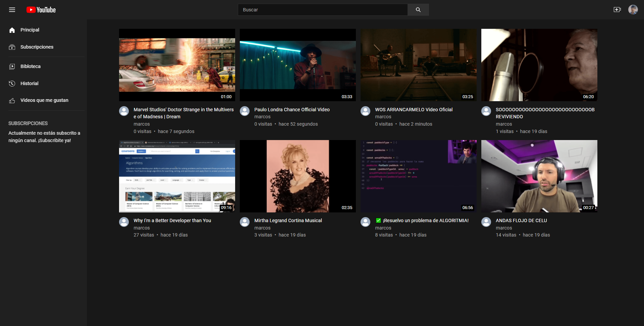Screen dimensions: 644x326
Task: Click the Mirtha Legrand Cortina Musical title
Action: click(288, 220)
